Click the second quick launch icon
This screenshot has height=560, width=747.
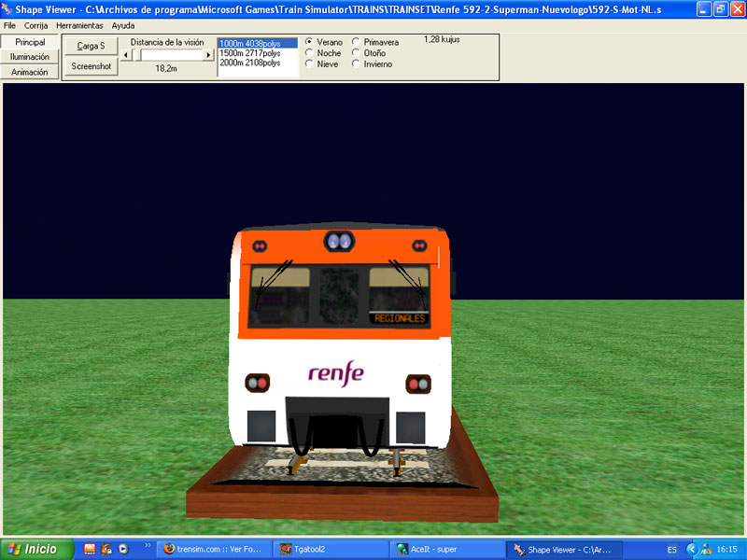coord(106,550)
